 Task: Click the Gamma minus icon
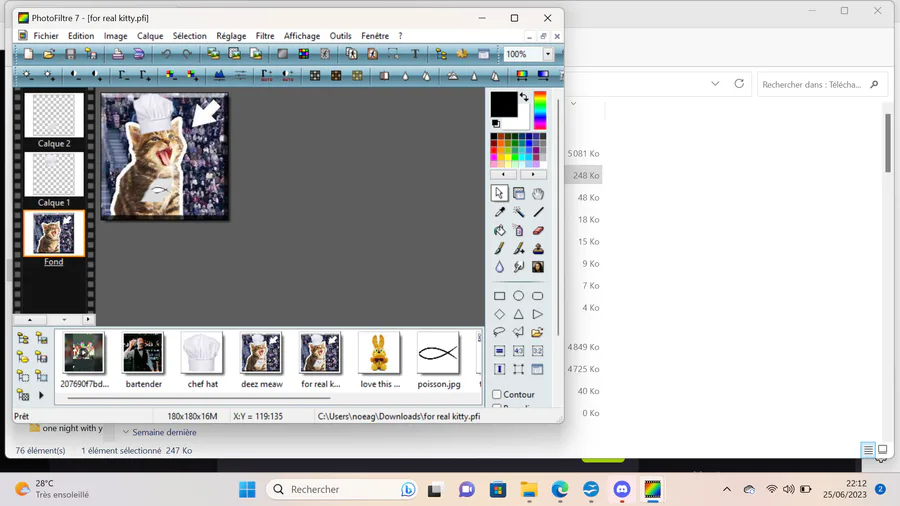coord(123,75)
